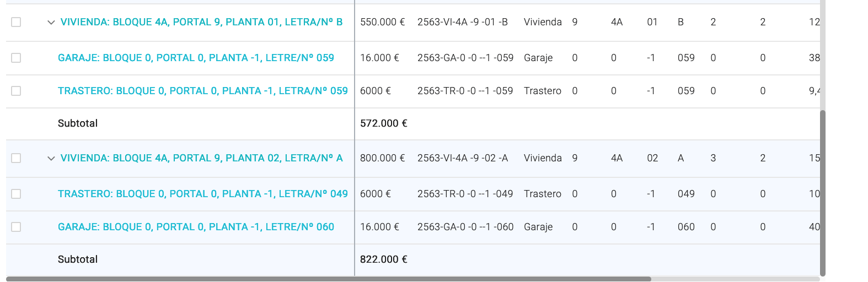Open the Trastero Letra/Nº 059 link

(x=203, y=91)
